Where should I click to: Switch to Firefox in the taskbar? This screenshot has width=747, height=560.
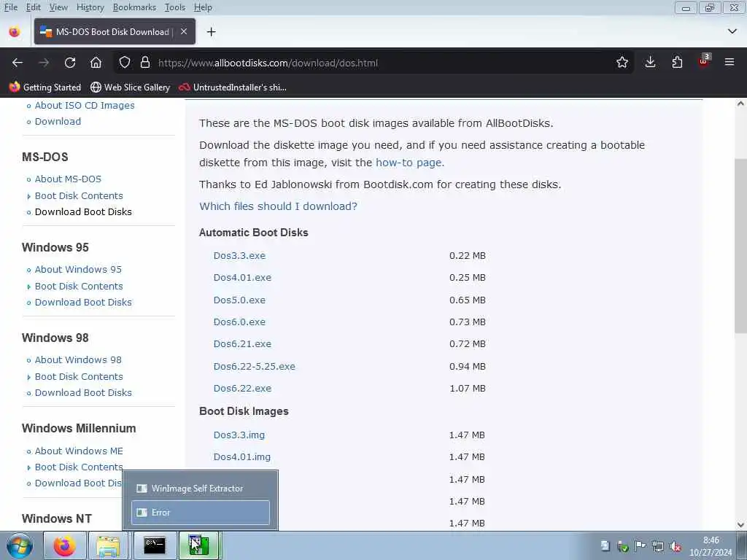coord(64,545)
